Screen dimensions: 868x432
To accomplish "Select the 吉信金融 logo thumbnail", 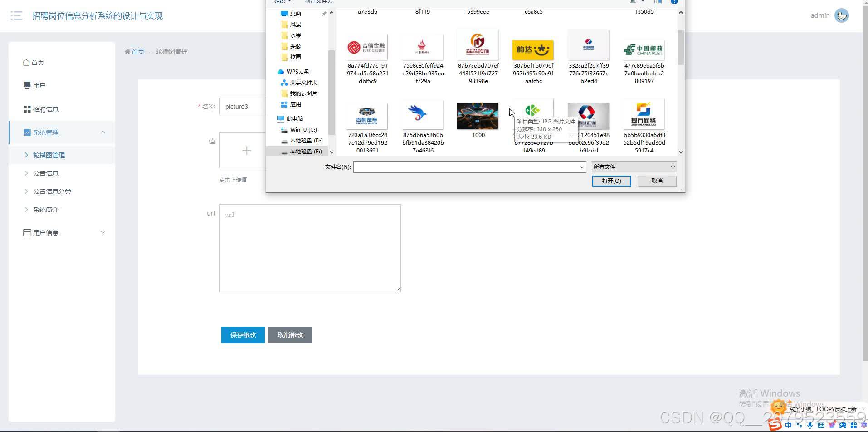I will [x=367, y=47].
